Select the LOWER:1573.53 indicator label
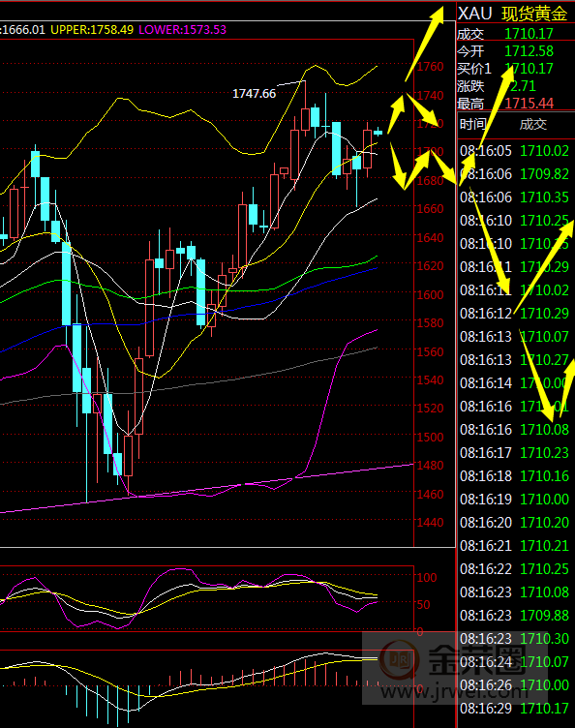Image resolution: width=575 pixels, height=728 pixels. click(182, 30)
